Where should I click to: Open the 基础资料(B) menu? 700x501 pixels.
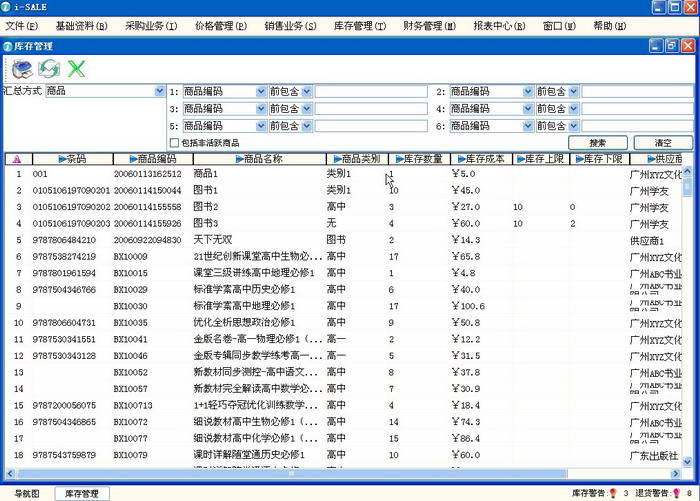pyautogui.click(x=81, y=26)
